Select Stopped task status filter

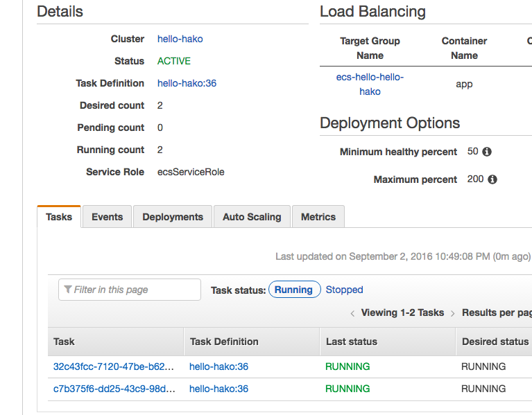(x=344, y=290)
